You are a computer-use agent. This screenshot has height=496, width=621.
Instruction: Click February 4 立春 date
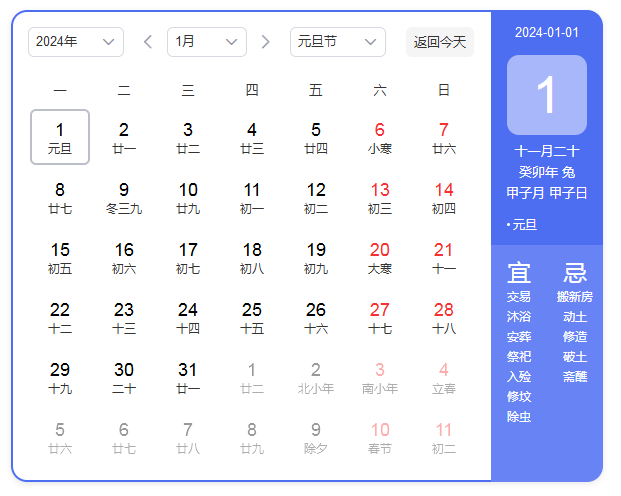444,377
